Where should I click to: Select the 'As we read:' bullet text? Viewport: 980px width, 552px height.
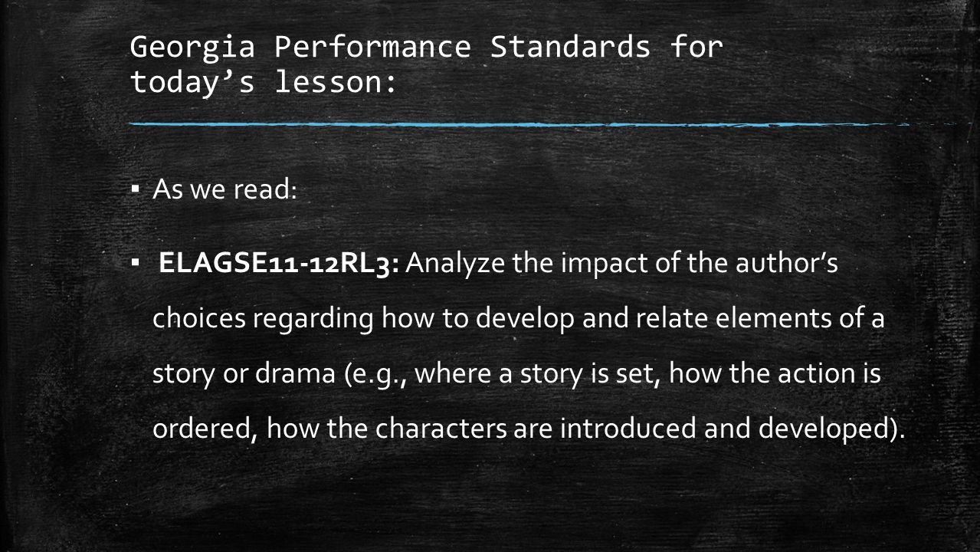point(225,189)
